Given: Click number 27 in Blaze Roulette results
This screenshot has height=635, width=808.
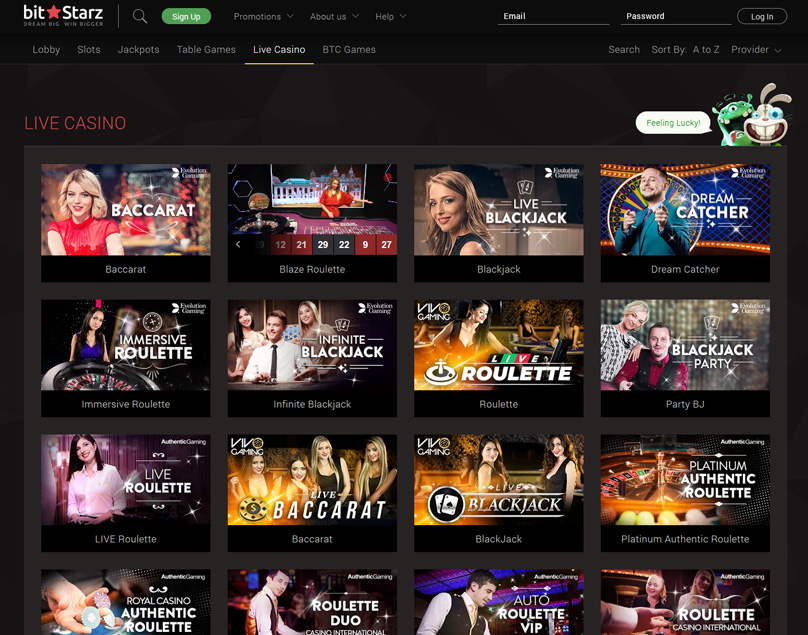Looking at the screenshot, I should point(386,244).
